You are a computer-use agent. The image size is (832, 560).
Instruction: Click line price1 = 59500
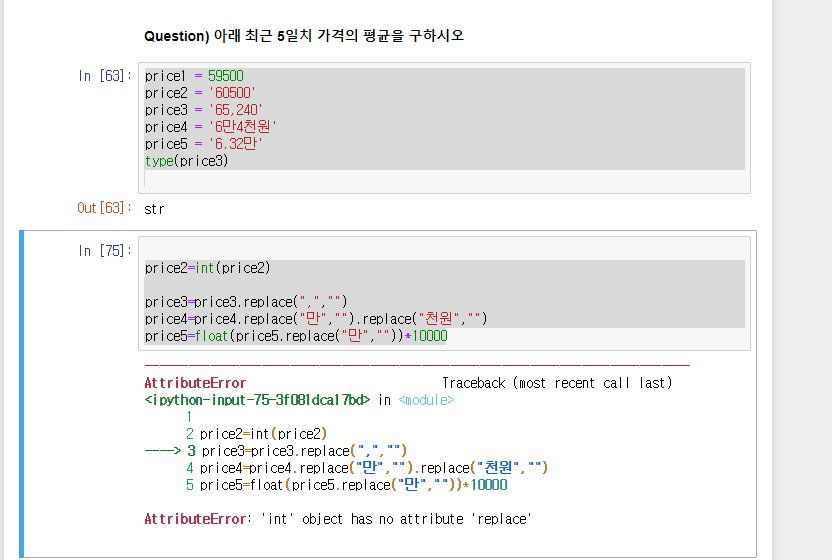(194, 76)
